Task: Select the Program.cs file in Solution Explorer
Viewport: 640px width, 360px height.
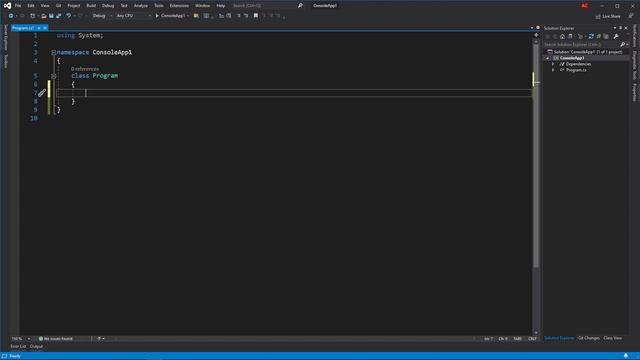Action: pos(576,70)
